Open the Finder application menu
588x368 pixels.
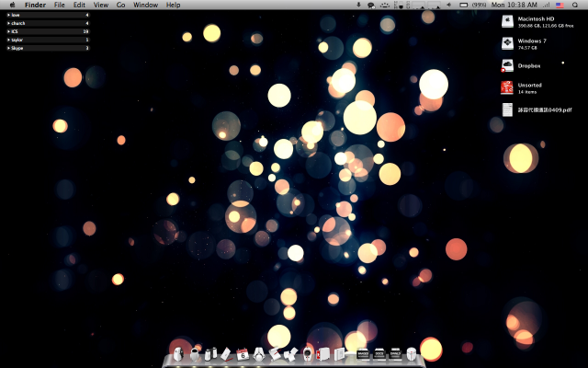pyautogui.click(x=35, y=5)
